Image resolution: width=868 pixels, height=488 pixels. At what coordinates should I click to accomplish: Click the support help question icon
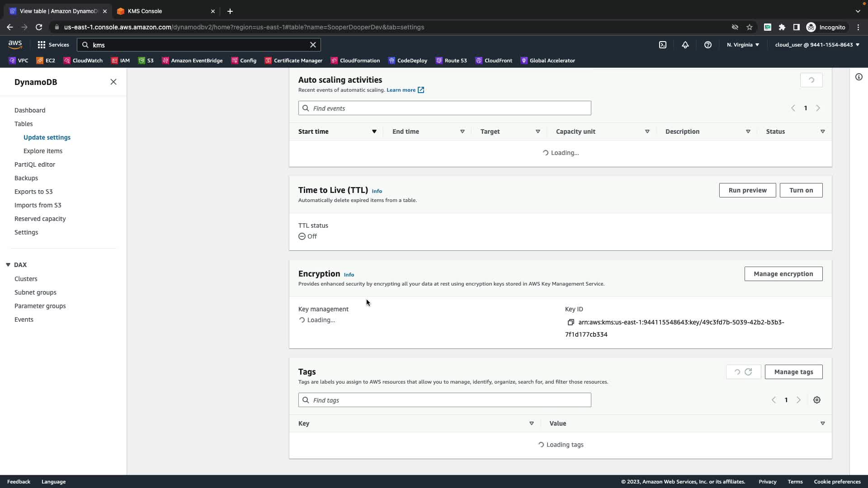[x=708, y=45]
